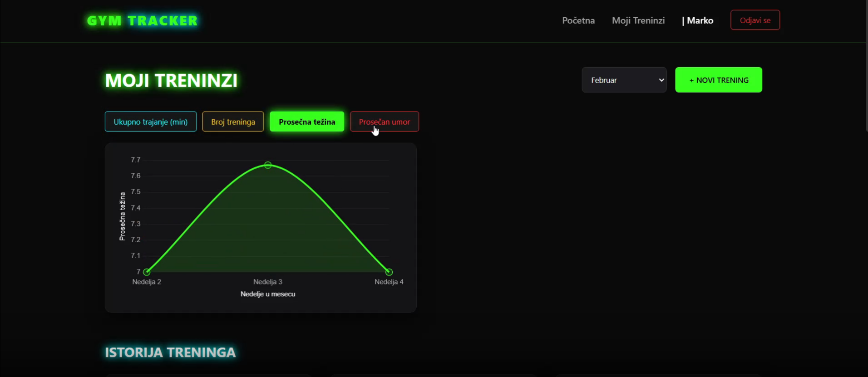Click the Nedelja 3 axis label
Screen dimensions: 868x377
pyautogui.click(x=268, y=282)
